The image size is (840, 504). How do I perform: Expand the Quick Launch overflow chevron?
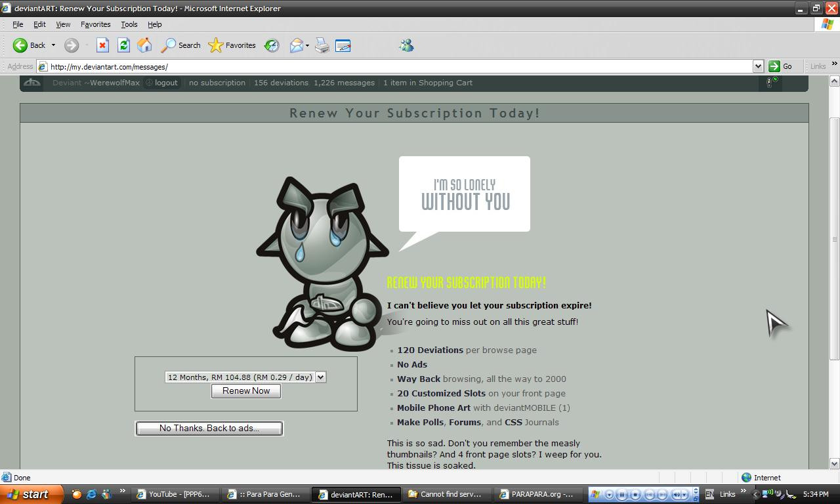pos(122,491)
